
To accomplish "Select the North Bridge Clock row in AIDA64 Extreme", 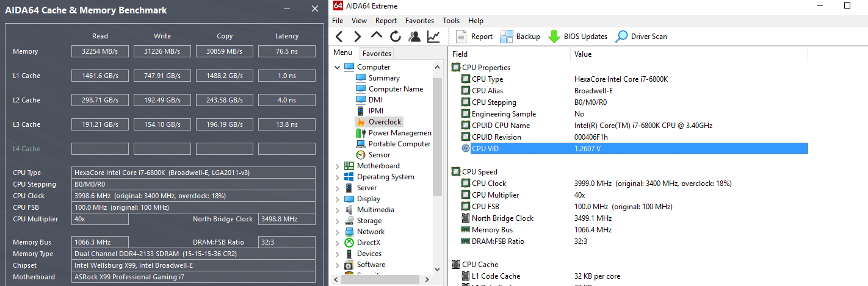I will 635,218.
